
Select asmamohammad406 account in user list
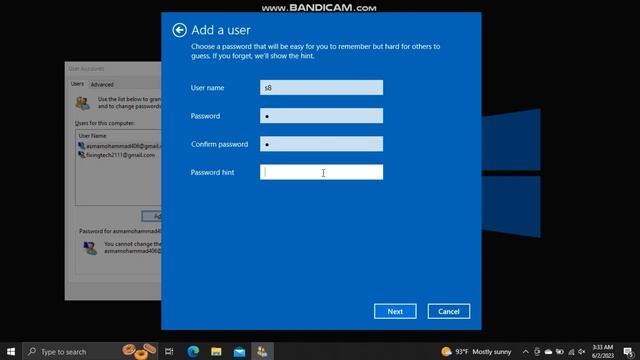tap(119, 146)
